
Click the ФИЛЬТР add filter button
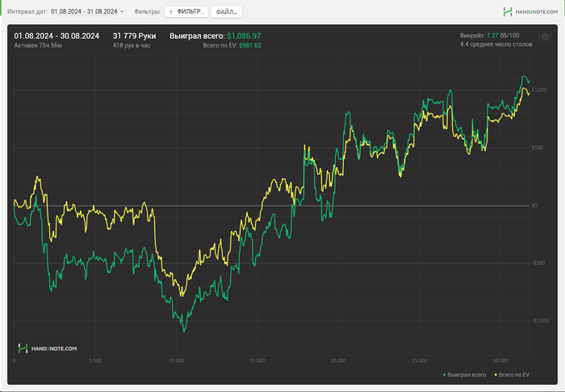tap(186, 11)
